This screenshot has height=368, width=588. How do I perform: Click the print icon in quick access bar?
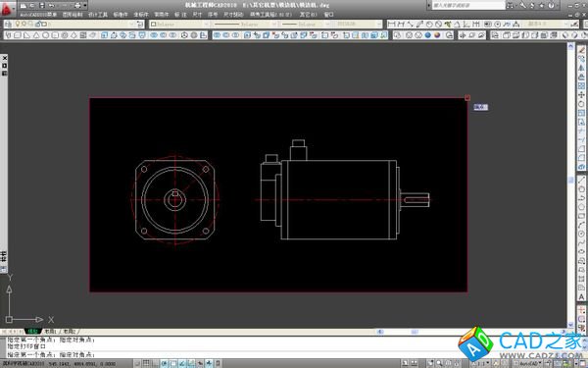pos(77,6)
